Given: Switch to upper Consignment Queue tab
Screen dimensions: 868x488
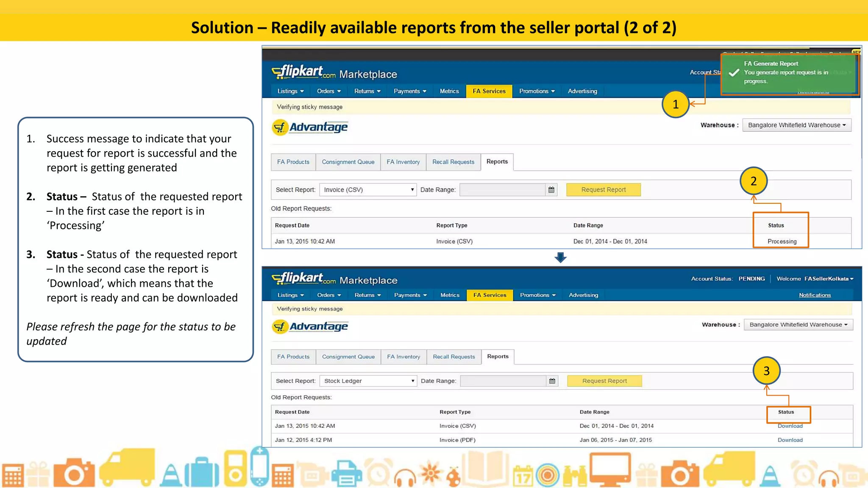Looking at the screenshot, I should (x=348, y=162).
